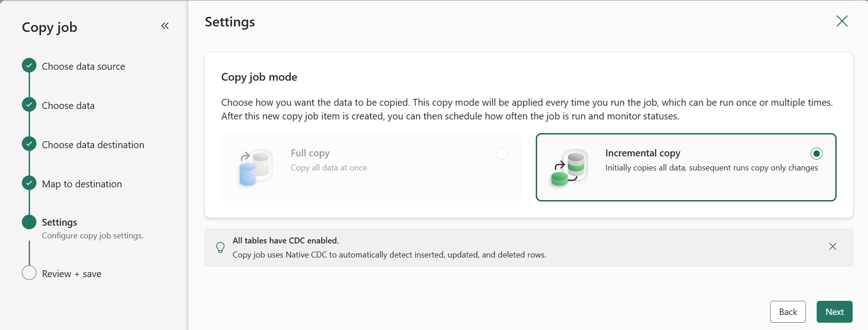Click the Next button
This screenshot has width=868, height=330.
(x=834, y=312)
